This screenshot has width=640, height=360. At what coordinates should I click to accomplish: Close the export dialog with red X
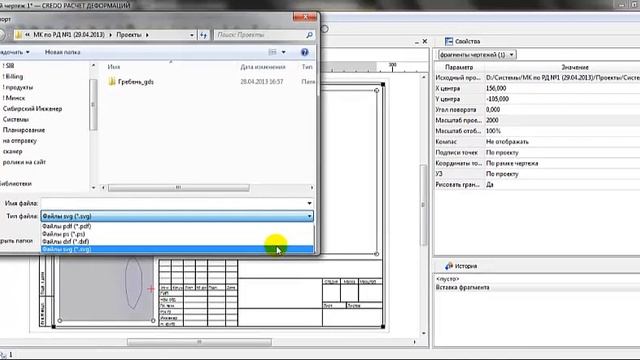[304, 17]
